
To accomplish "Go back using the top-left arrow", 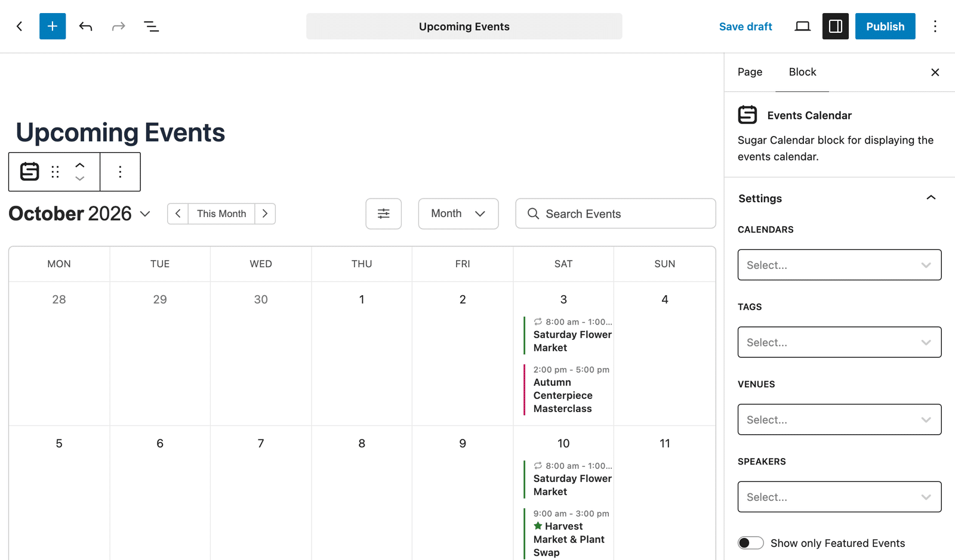I will [x=19, y=26].
